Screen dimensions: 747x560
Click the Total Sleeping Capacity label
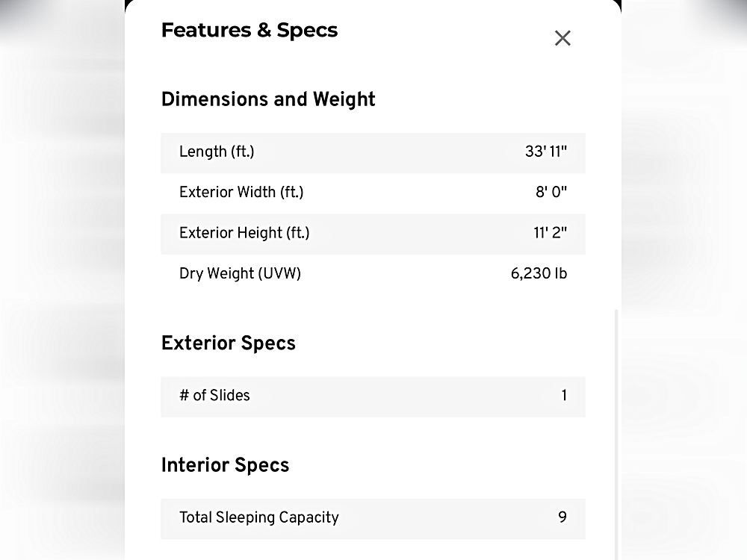tap(259, 517)
